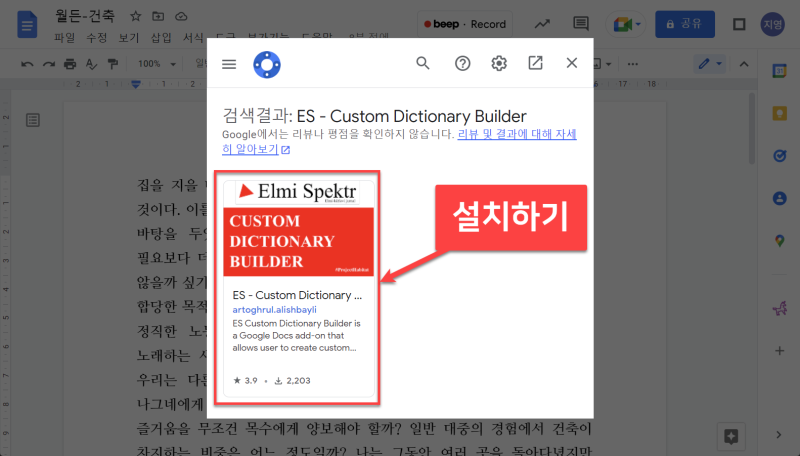Image resolution: width=800 pixels, height=456 pixels.
Task: Click the document title 월든-건축
Action: [85, 16]
